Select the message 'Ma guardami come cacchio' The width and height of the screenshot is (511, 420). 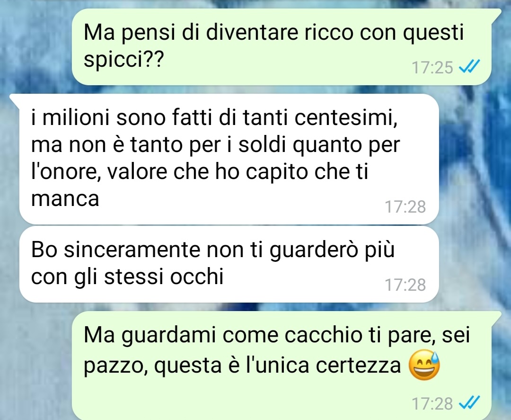282,366
